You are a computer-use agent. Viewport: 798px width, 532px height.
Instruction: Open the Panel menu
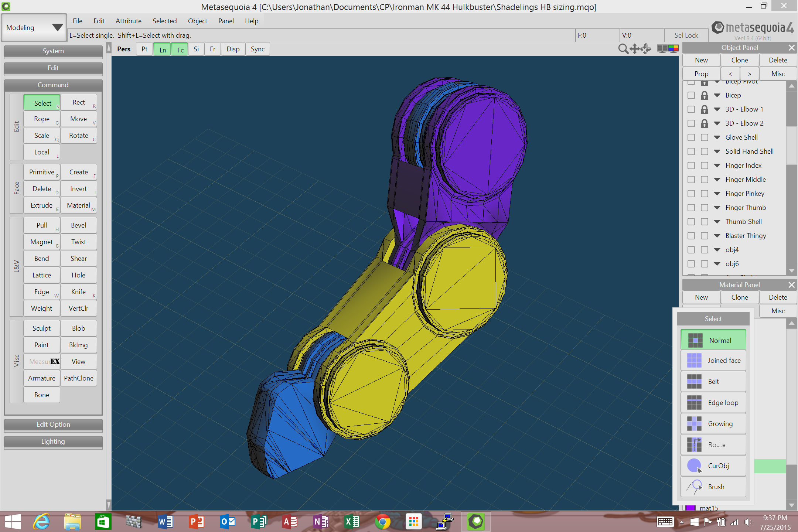[x=226, y=21]
